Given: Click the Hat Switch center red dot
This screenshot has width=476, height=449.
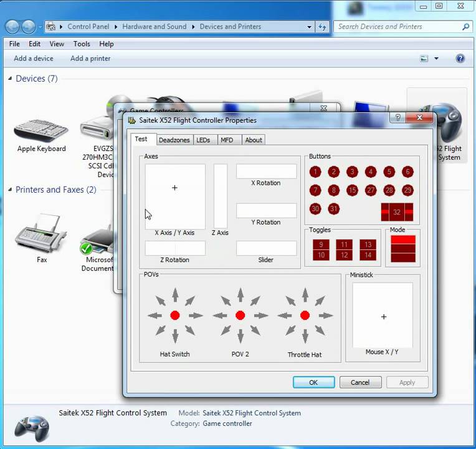Looking at the screenshot, I should point(175,316).
